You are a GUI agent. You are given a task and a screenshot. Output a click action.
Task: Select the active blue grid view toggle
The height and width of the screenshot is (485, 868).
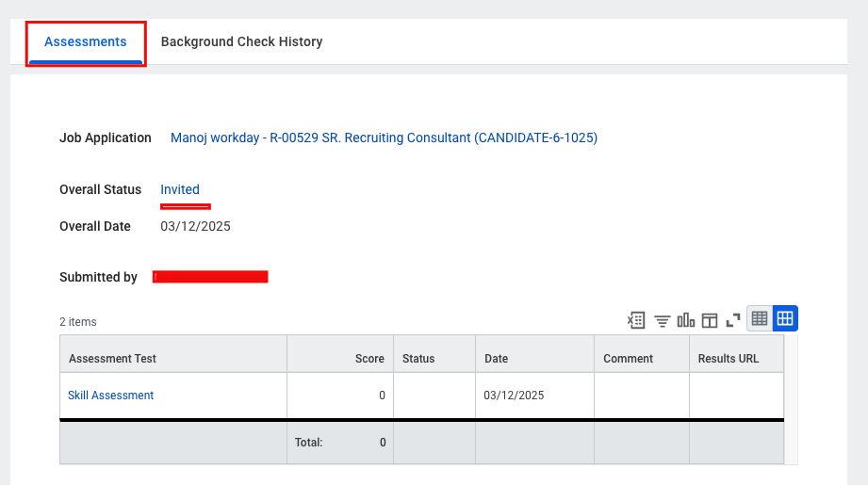[785, 318]
